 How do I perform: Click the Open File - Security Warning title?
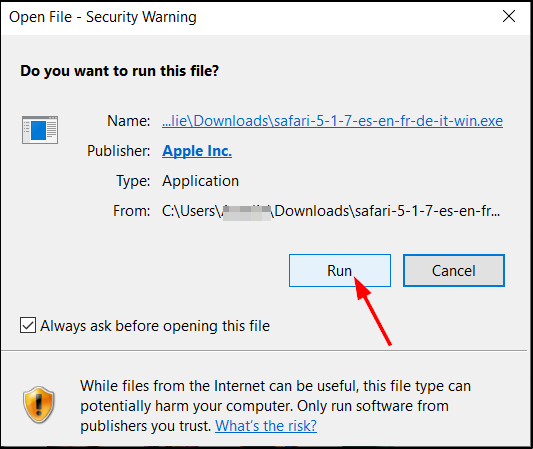coord(103,17)
